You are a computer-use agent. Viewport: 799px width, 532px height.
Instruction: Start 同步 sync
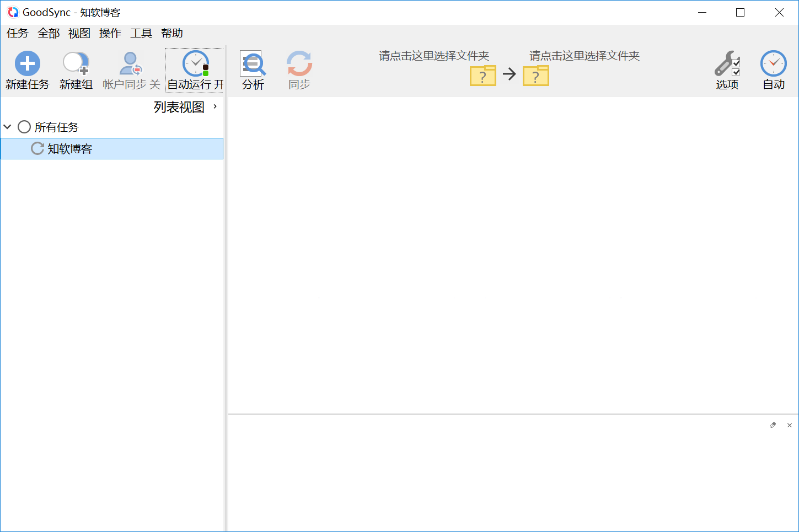pyautogui.click(x=299, y=70)
